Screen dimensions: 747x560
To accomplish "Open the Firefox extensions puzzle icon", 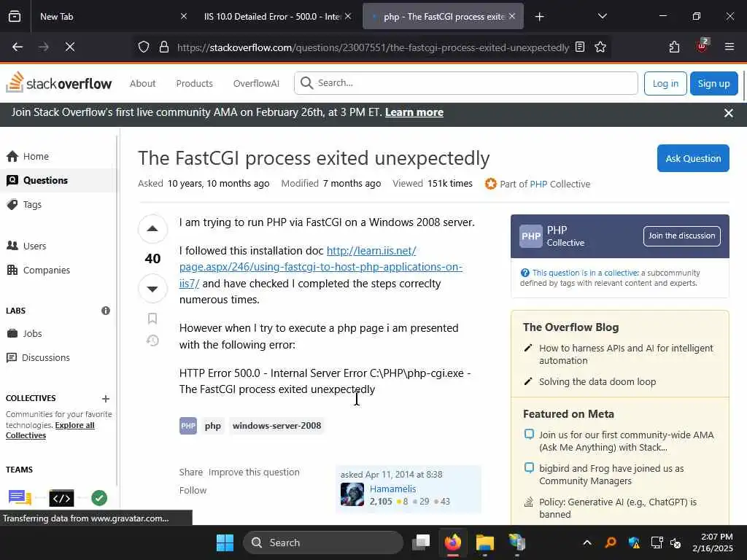I will pyautogui.click(x=674, y=47).
